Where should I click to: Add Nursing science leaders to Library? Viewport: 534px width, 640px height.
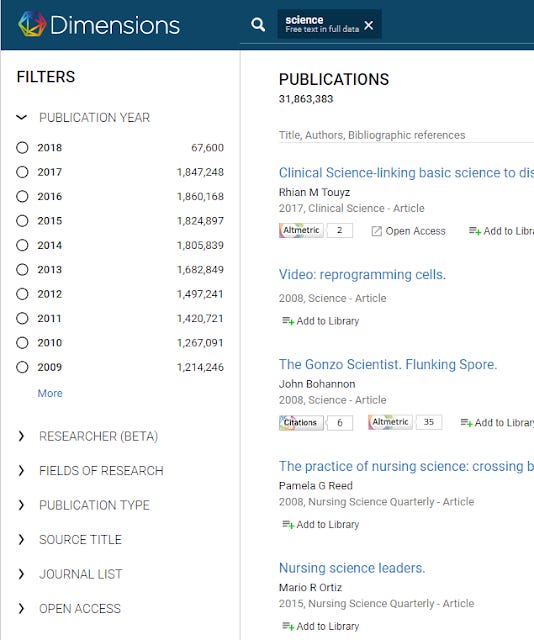pyautogui.click(x=320, y=627)
